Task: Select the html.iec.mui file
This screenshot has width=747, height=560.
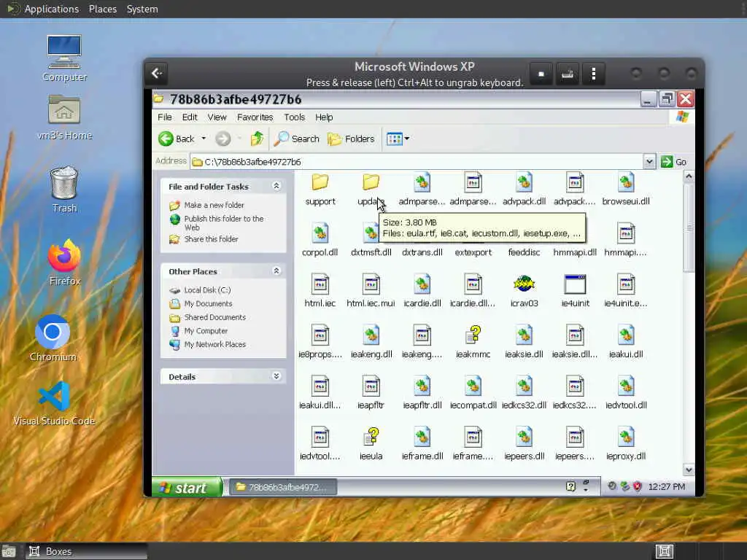Action: tap(371, 291)
